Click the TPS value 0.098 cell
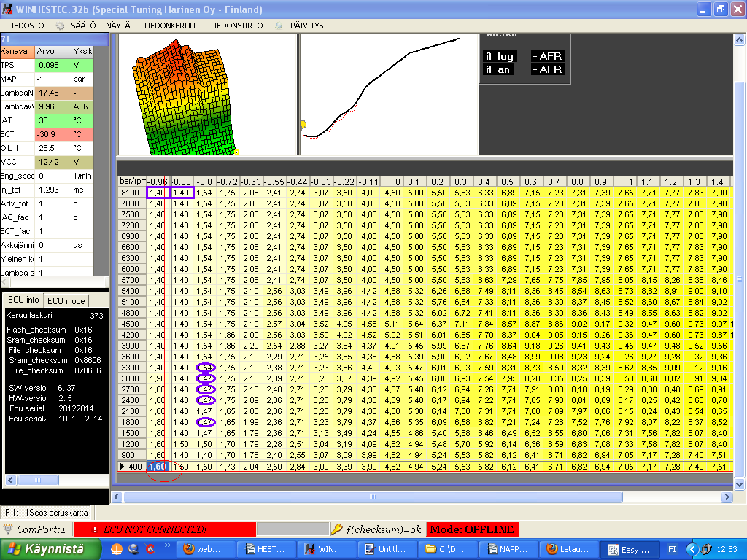 pos(53,65)
